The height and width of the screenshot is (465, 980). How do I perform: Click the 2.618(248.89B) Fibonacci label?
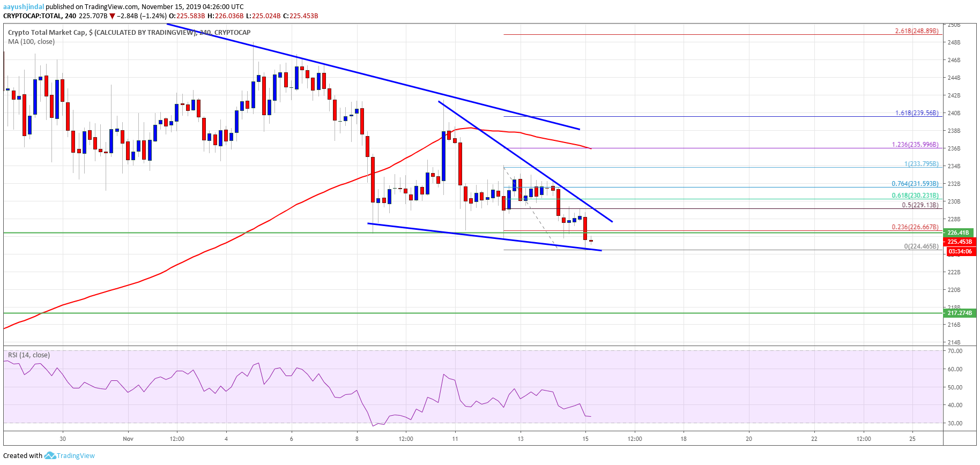coord(917,31)
